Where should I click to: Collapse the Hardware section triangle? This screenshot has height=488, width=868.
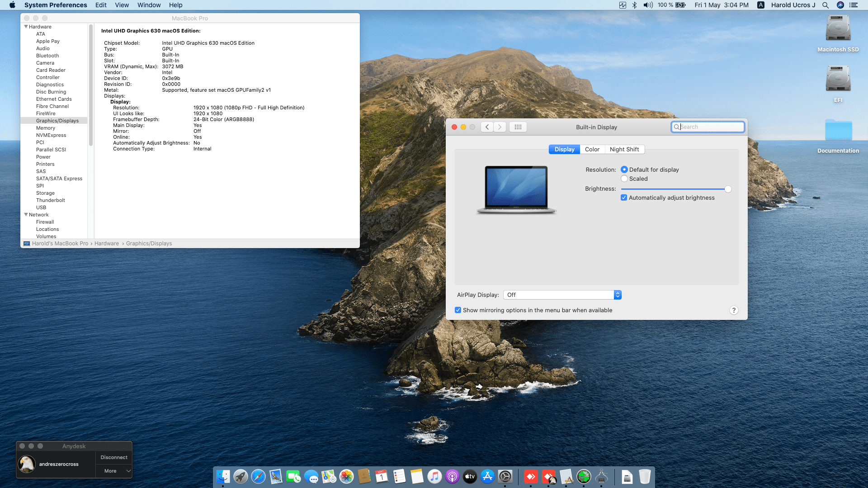26,27
